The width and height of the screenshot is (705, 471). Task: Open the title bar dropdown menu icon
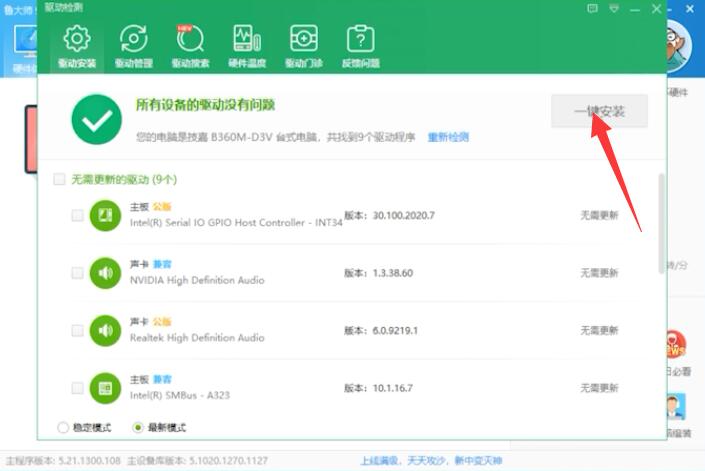(614, 8)
